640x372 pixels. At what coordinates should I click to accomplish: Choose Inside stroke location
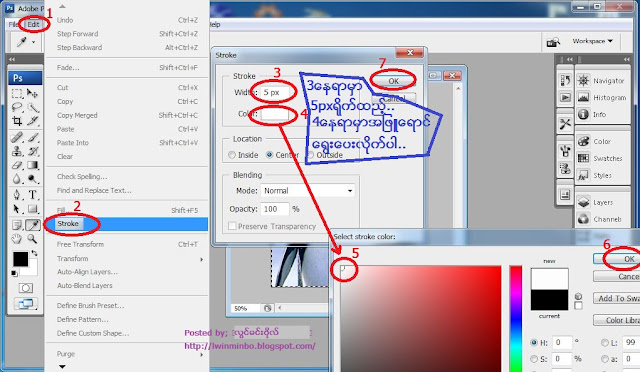[x=232, y=155]
